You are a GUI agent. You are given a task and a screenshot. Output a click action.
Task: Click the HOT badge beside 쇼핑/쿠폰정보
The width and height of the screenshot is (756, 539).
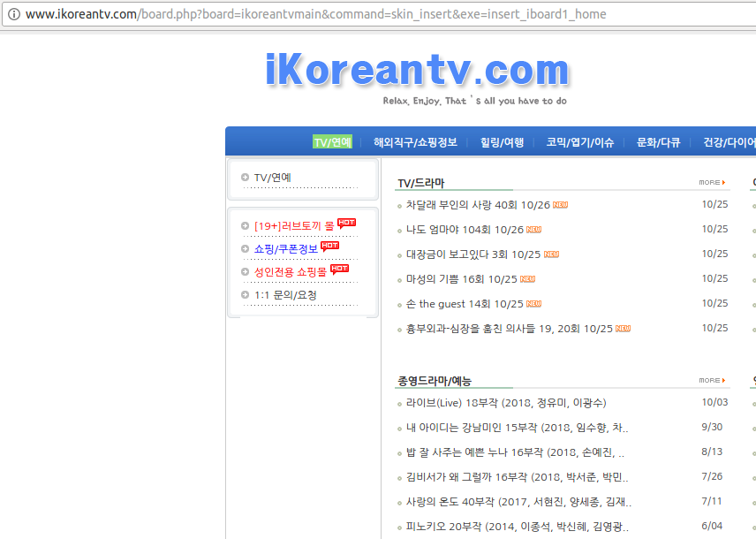tap(330, 247)
